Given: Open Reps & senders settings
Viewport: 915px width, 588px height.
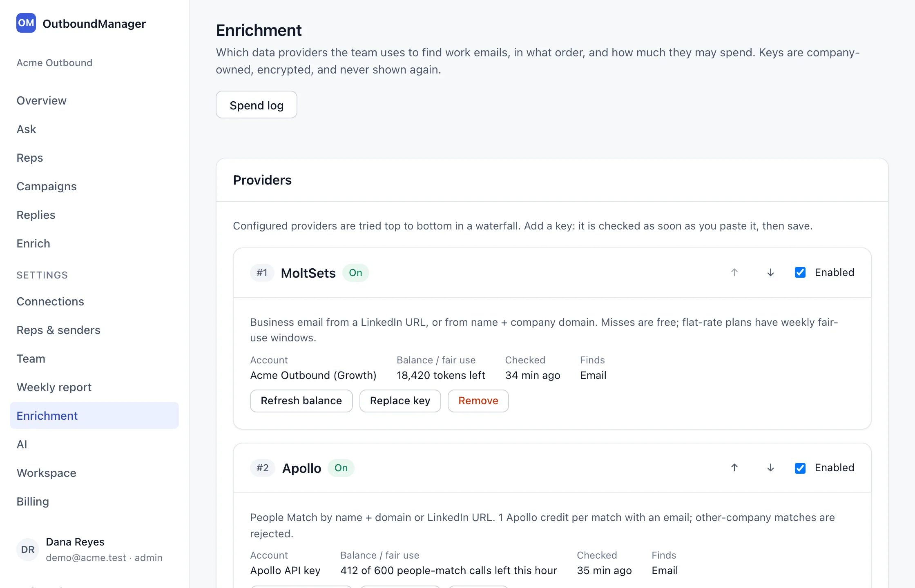Looking at the screenshot, I should [94, 330].
